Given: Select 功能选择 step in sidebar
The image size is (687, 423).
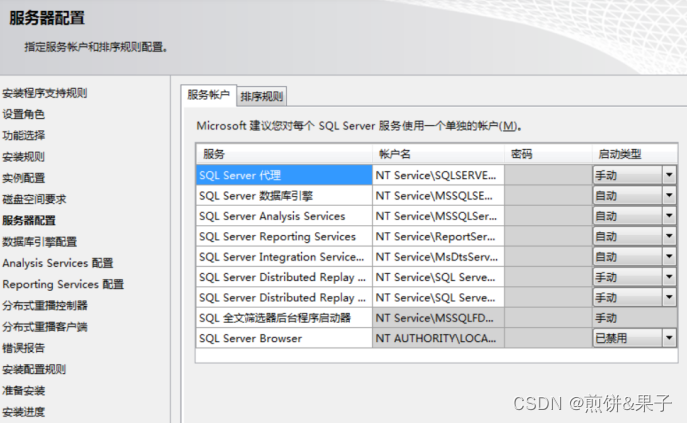Looking at the screenshot, I should click(x=23, y=135).
